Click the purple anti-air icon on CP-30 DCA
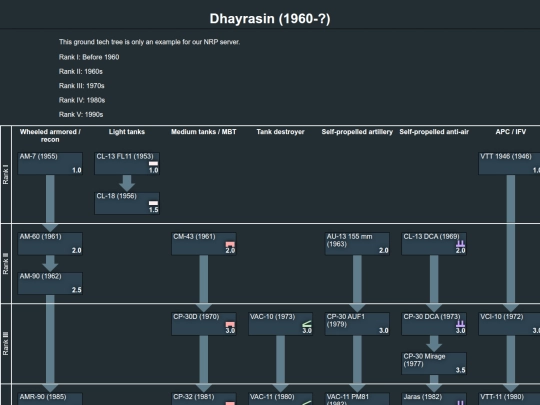Screen dimensions: 540x405 point(460,324)
